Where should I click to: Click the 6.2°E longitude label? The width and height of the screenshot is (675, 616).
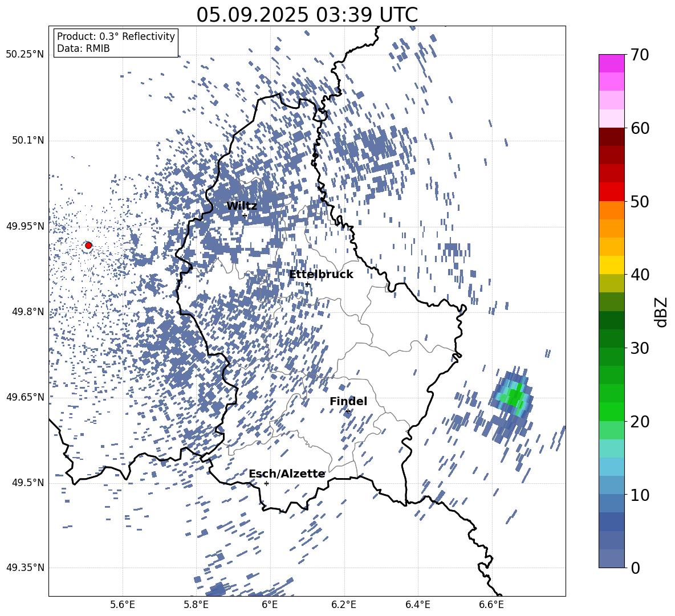click(x=344, y=605)
